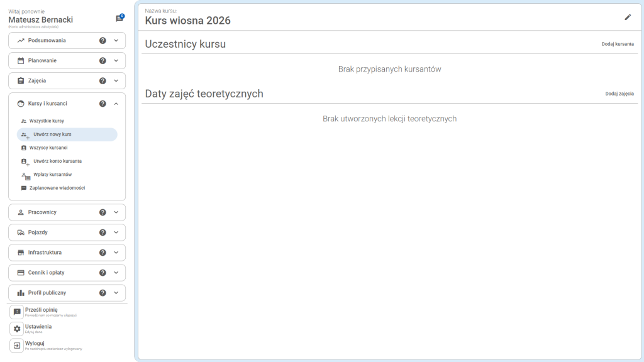Image resolution: width=644 pixels, height=362 pixels.
Task: Open the messages chat icon with badge
Action: click(x=119, y=19)
